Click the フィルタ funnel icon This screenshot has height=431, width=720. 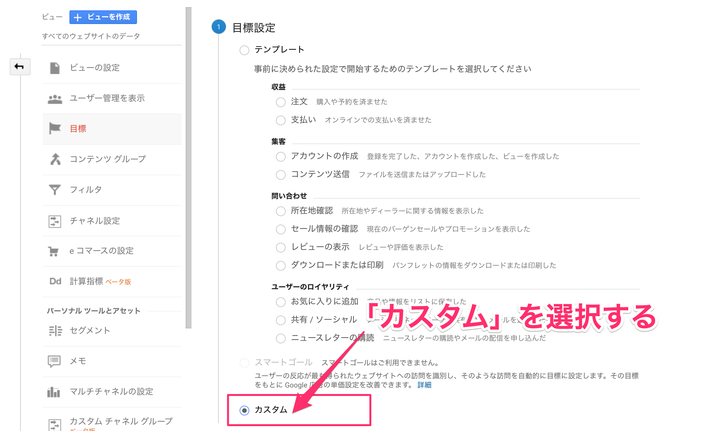(54, 189)
